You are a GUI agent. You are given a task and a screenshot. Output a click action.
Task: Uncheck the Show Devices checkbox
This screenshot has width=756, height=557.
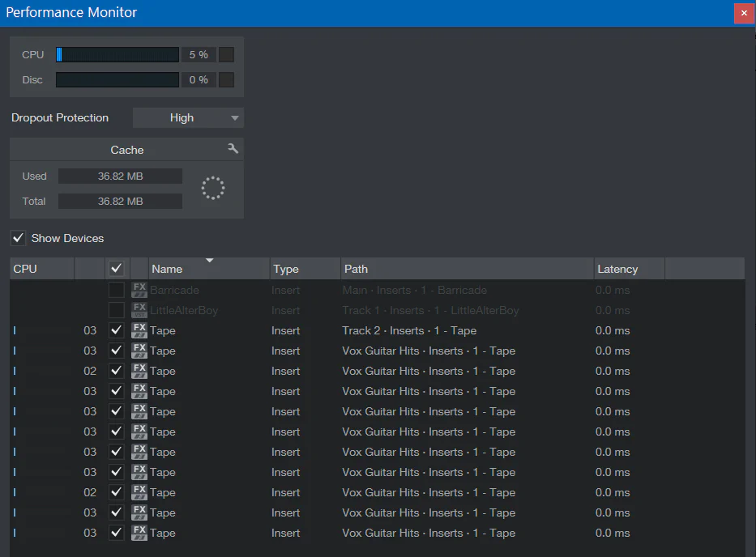coord(19,238)
